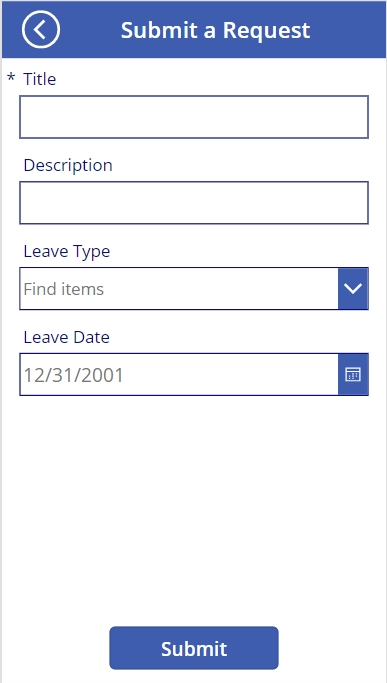Click the Description field label

[68, 165]
